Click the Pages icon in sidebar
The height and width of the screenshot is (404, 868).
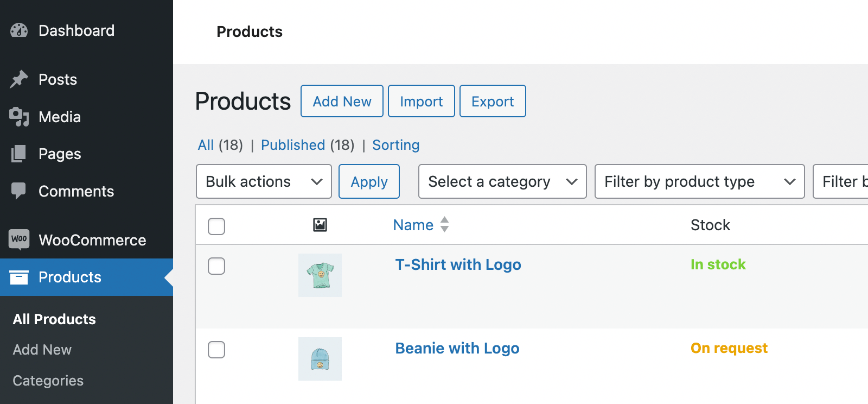click(x=19, y=154)
